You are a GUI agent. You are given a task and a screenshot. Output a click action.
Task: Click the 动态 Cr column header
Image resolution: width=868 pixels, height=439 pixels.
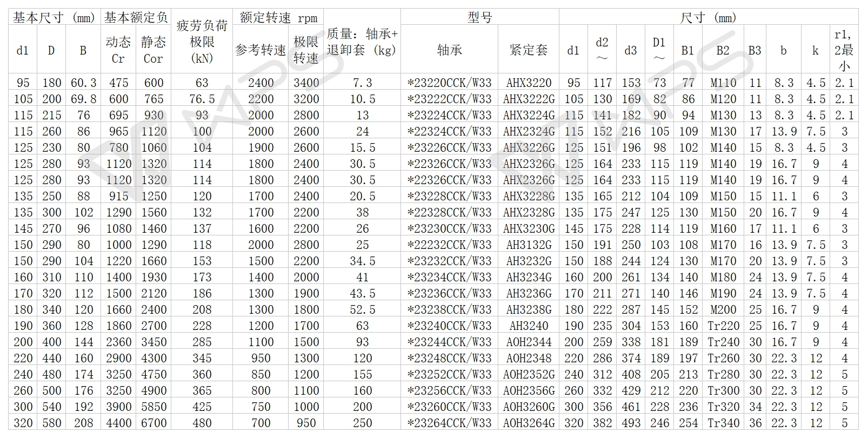click(x=118, y=50)
